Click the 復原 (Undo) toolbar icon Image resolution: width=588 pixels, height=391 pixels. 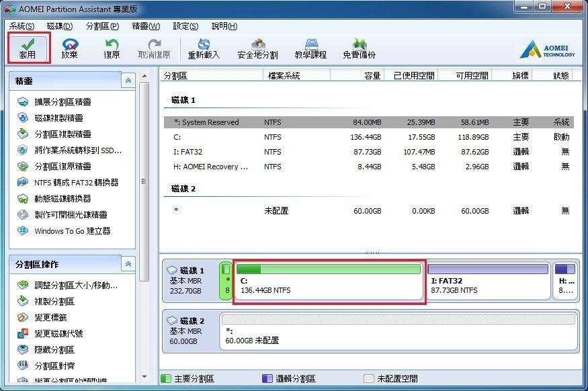click(112, 48)
